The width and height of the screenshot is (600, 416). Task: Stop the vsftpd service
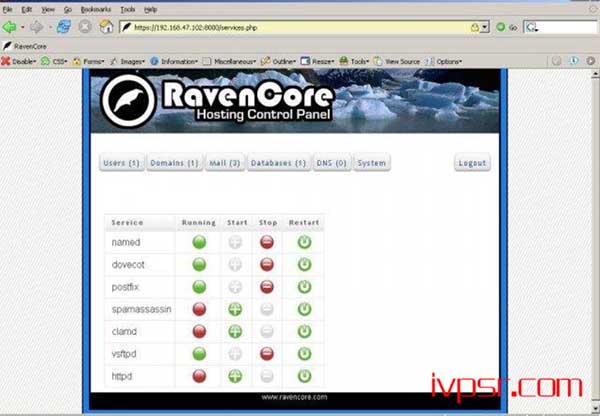click(x=267, y=354)
